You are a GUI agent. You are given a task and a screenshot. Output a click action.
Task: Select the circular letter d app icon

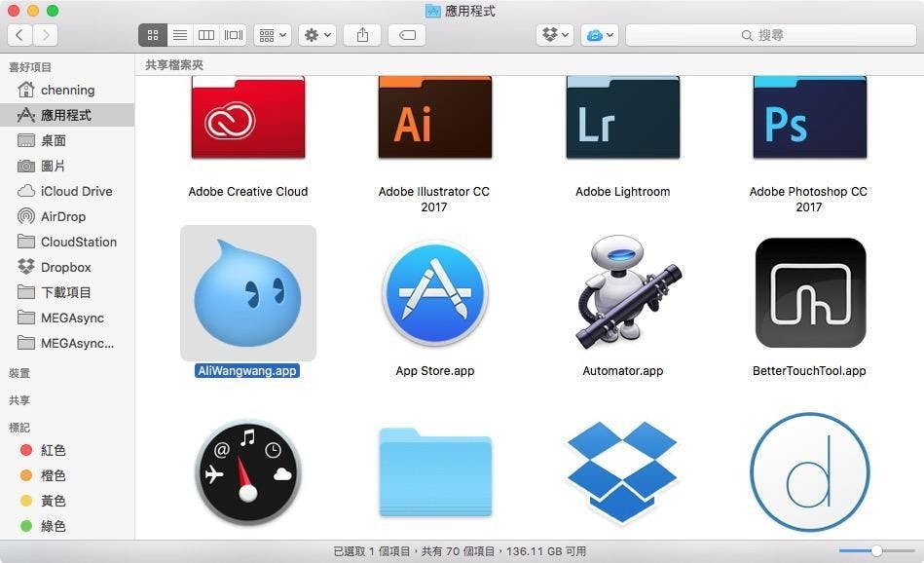(810, 472)
